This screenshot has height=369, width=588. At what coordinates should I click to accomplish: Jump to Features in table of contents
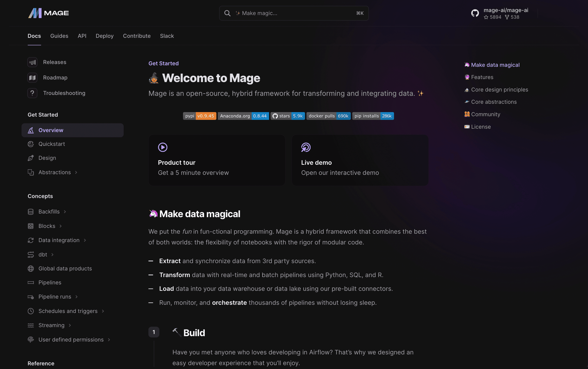[479, 77]
